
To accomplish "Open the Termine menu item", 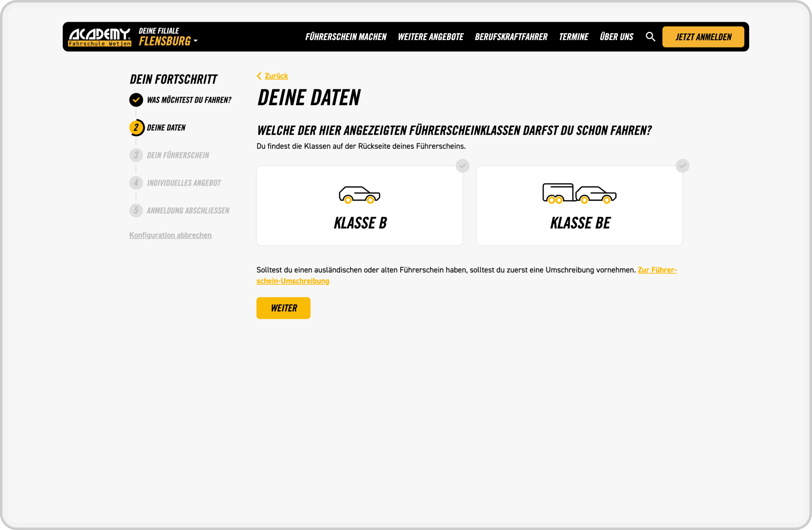I will pyautogui.click(x=574, y=37).
